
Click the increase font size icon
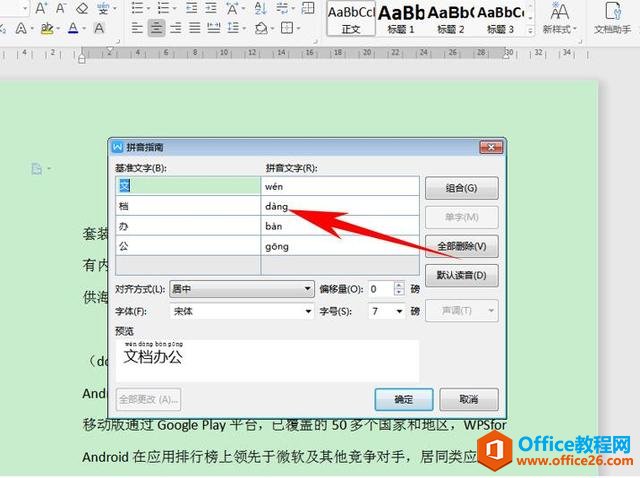pos(41,8)
